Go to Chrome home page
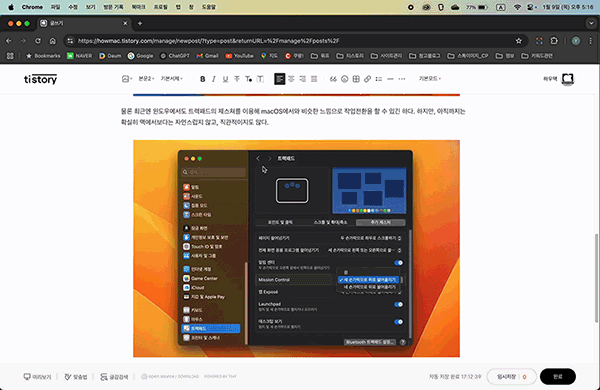This screenshot has width=600, height=390. pyautogui.click(x=52, y=41)
